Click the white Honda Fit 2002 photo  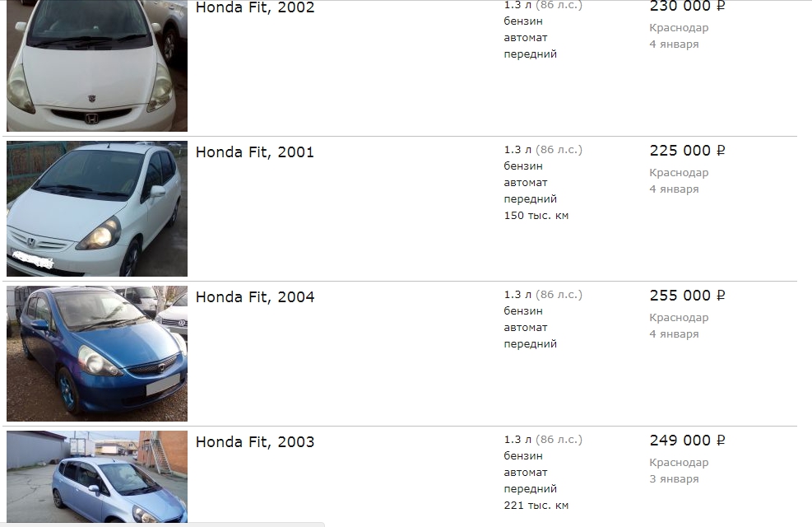point(97,66)
